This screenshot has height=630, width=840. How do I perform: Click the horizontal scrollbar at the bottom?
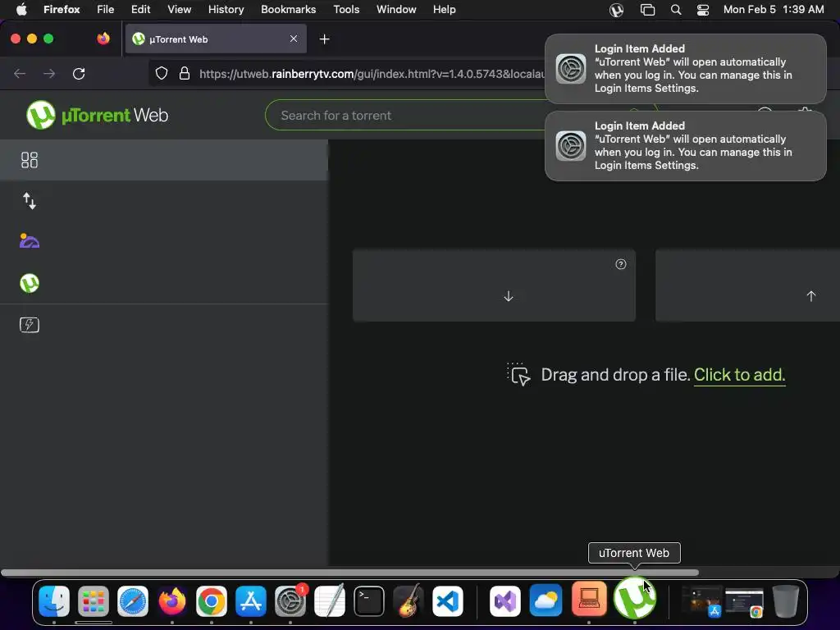pos(349,572)
